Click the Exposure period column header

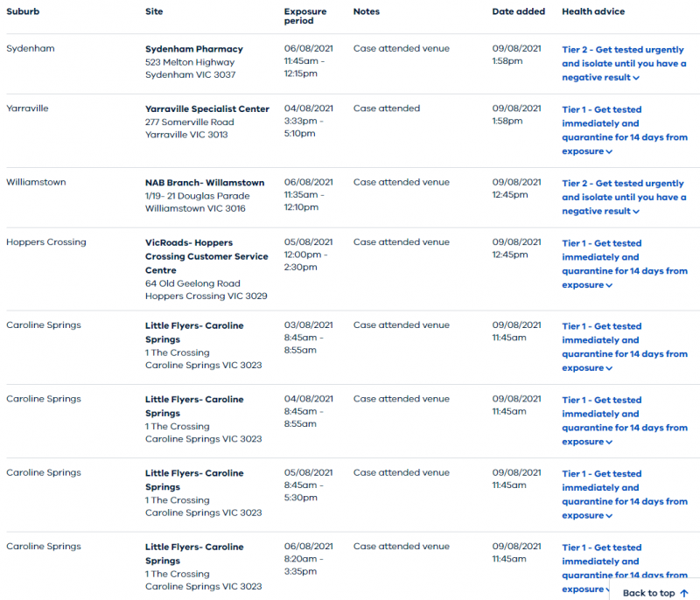click(x=304, y=16)
